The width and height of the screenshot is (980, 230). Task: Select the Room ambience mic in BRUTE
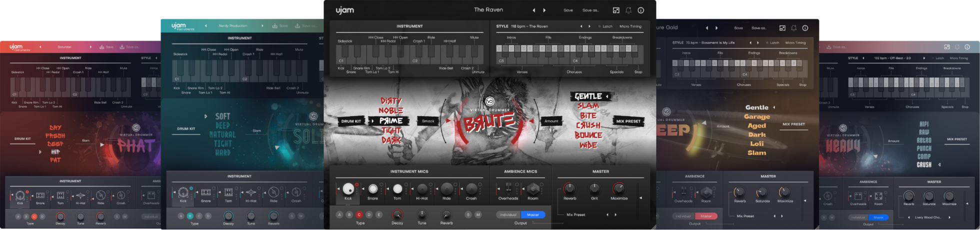[533, 188]
